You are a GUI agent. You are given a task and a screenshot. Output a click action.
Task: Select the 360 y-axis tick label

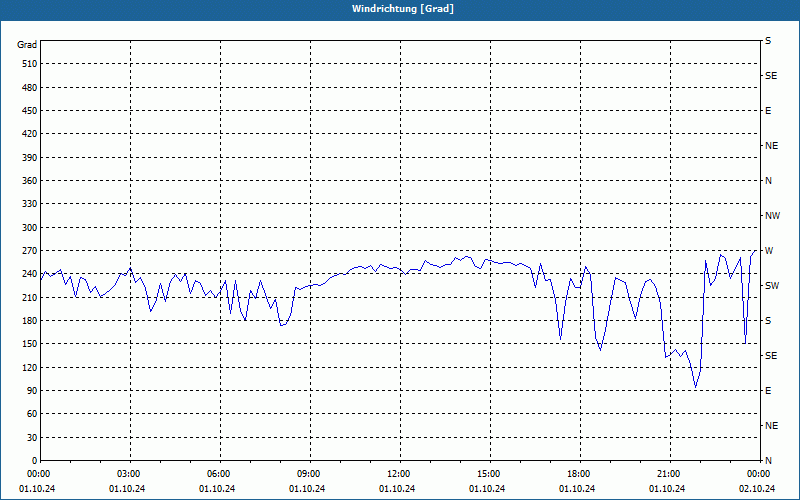[30, 181]
